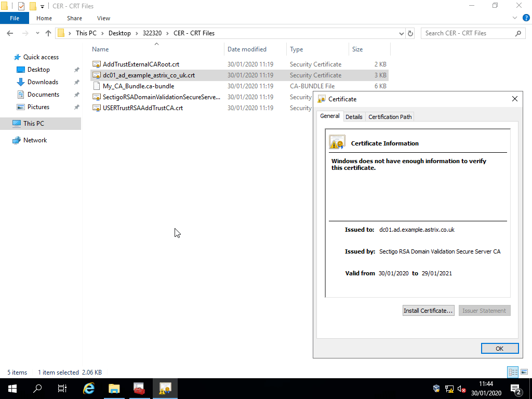Click the Install Certificate button
532x399 pixels.
pos(428,310)
